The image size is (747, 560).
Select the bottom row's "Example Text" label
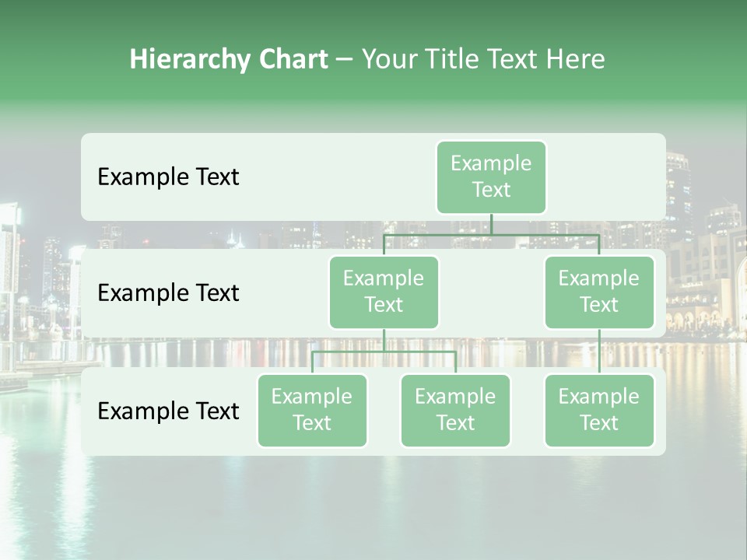[x=168, y=411]
